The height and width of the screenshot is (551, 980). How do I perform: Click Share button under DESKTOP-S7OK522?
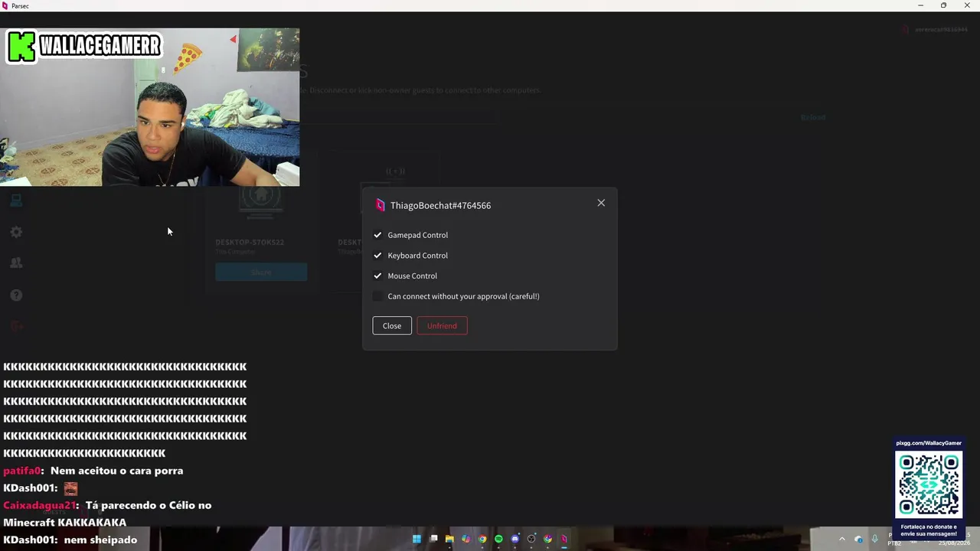pyautogui.click(x=261, y=272)
